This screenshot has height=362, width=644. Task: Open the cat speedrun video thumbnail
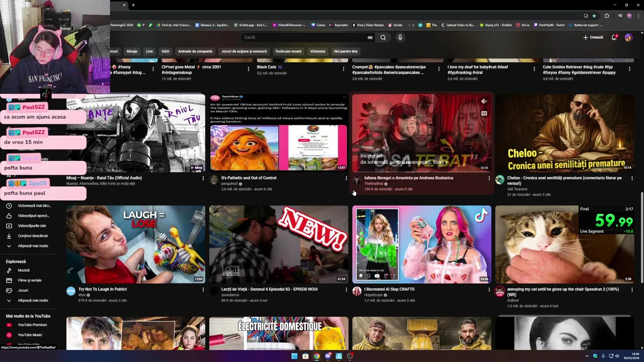pos(565,244)
